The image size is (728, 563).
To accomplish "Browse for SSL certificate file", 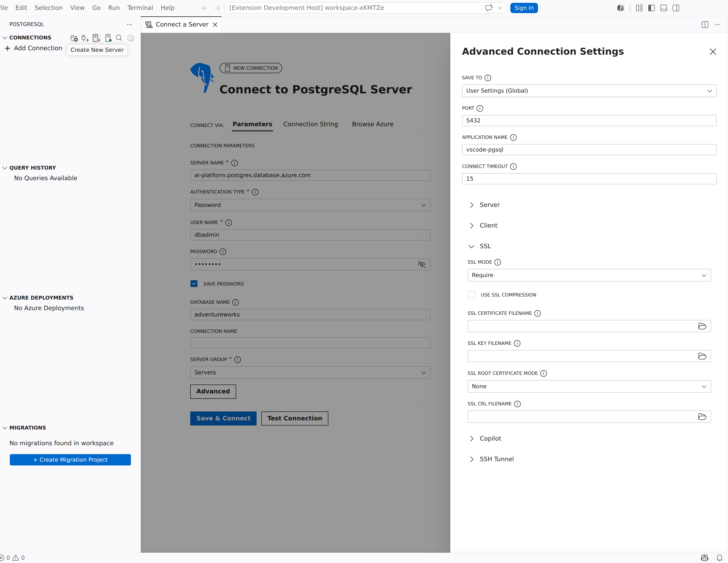I will tap(702, 326).
